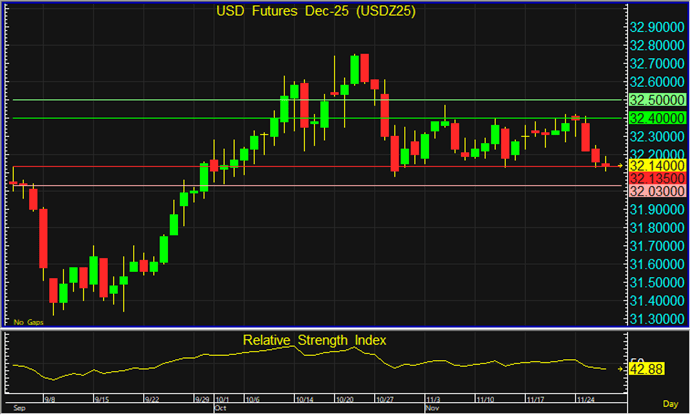Viewport: 691px width, 415px height.
Task: Click the 11/24 date tick label
Action: 584,398
